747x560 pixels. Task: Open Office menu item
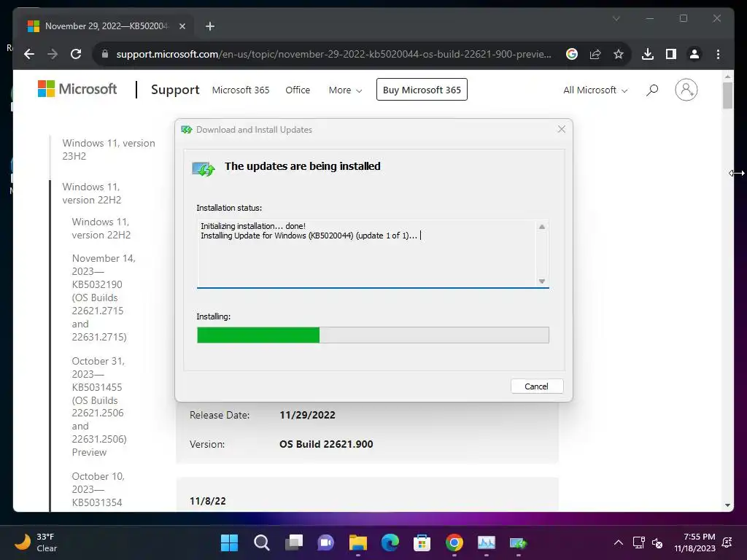tap(298, 90)
